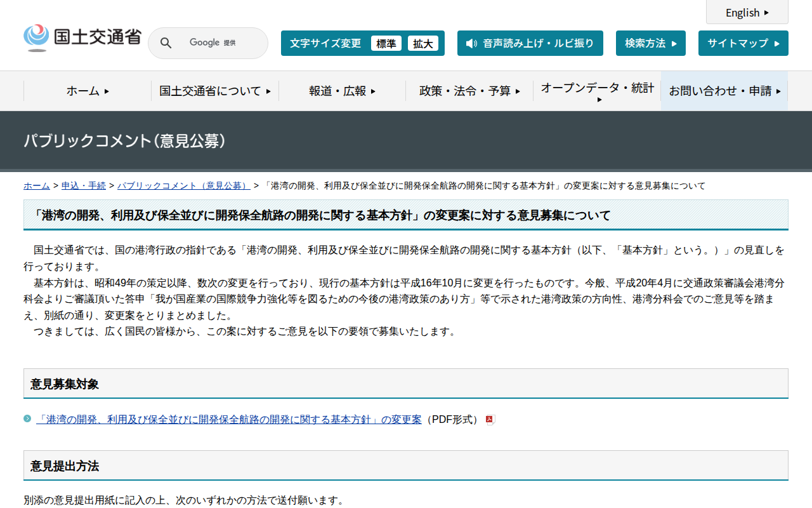The height and width of the screenshot is (508, 812).
Task: Click the magnifier search icon
Action: (166, 43)
